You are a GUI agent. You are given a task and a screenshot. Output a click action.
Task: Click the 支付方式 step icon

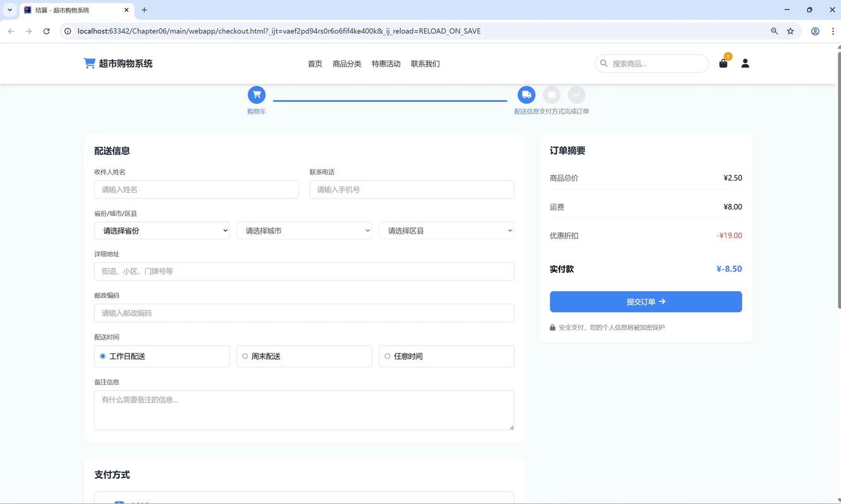pyautogui.click(x=551, y=94)
